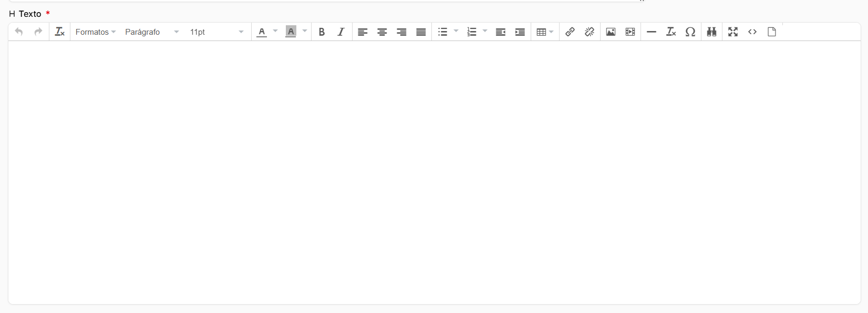Insert media using the video icon
The image size is (868, 313).
pyautogui.click(x=630, y=32)
